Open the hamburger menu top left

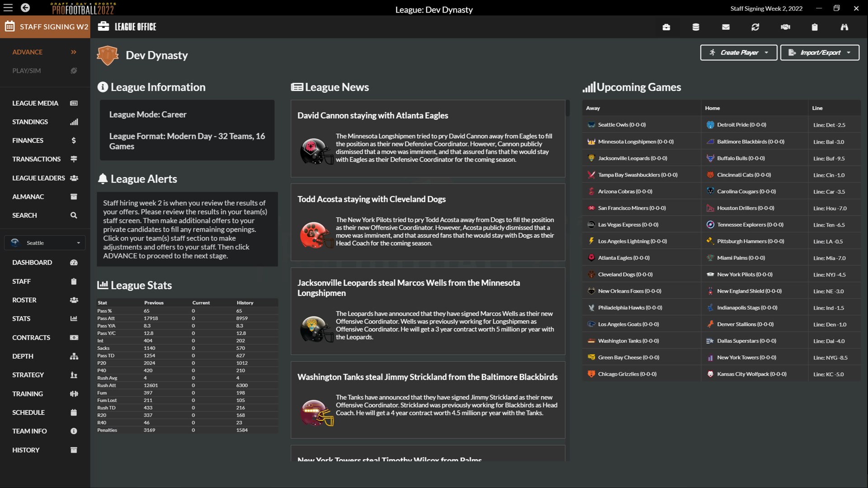pyautogui.click(x=8, y=8)
